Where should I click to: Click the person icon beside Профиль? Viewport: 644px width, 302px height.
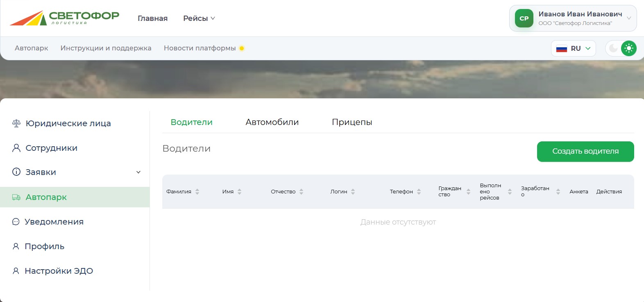(x=16, y=246)
